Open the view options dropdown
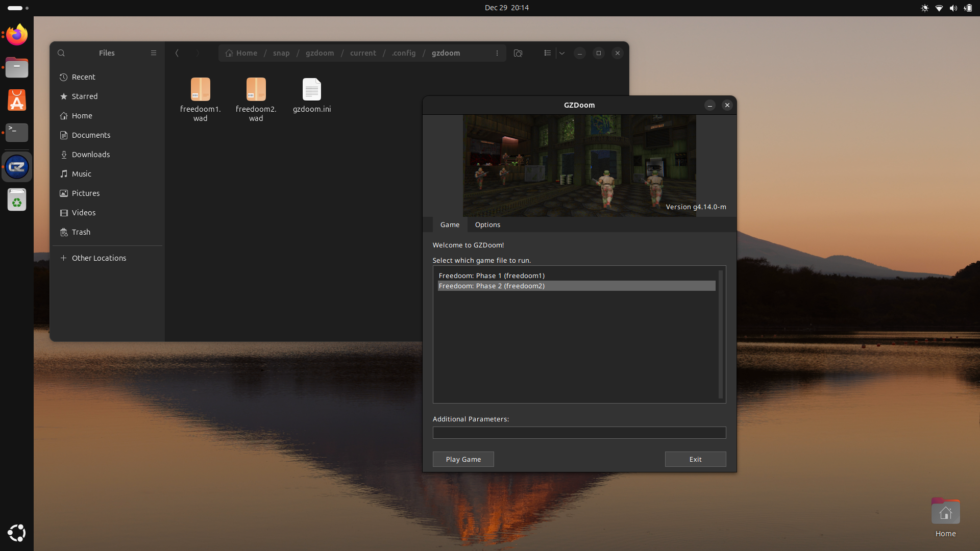 [x=561, y=53]
